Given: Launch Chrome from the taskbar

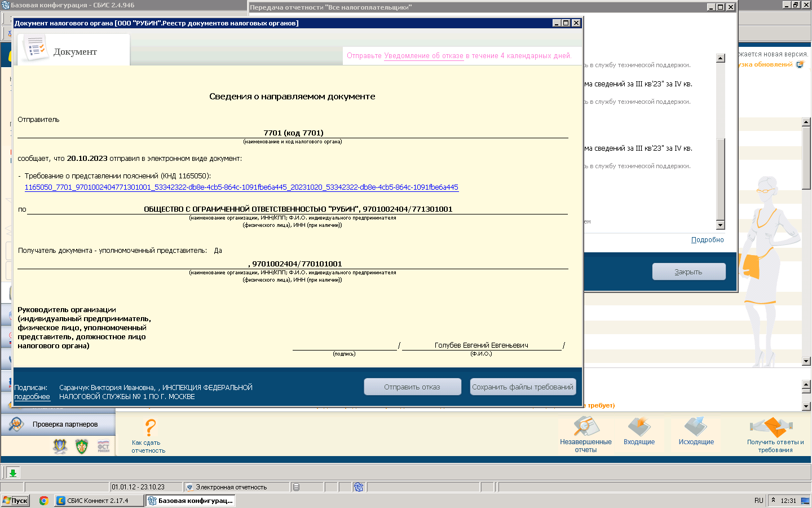Looking at the screenshot, I should [x=43, y=501].
